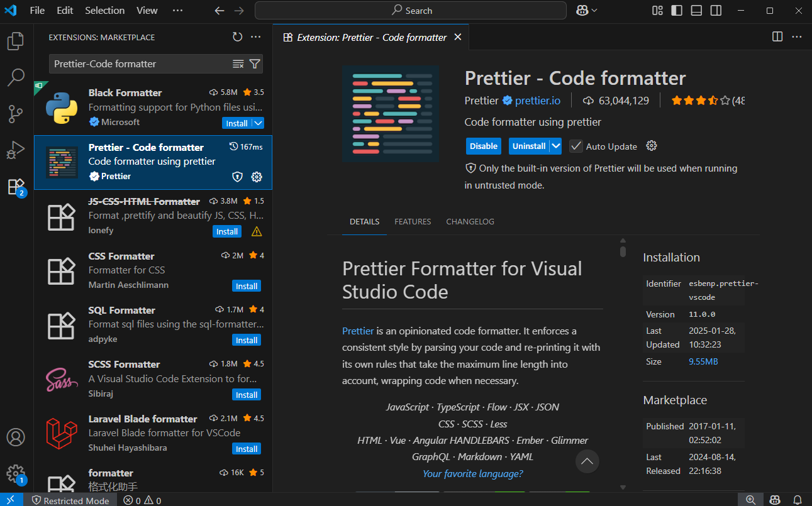Toggle the bottom panel layout button

point(696,11)
